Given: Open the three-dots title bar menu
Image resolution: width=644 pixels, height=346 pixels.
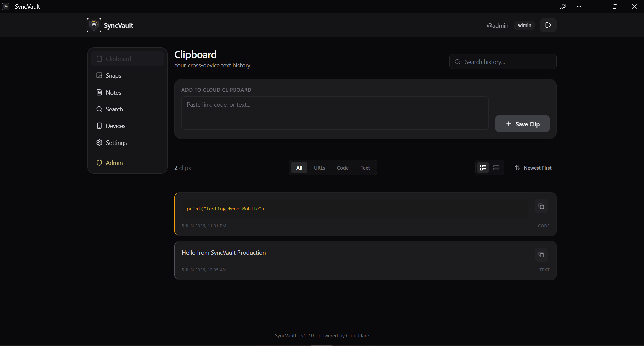Looking at the screenshot, I should coord(579,7).
